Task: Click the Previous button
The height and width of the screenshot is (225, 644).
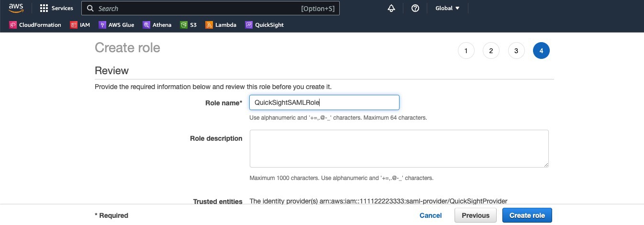Action: 476,215
